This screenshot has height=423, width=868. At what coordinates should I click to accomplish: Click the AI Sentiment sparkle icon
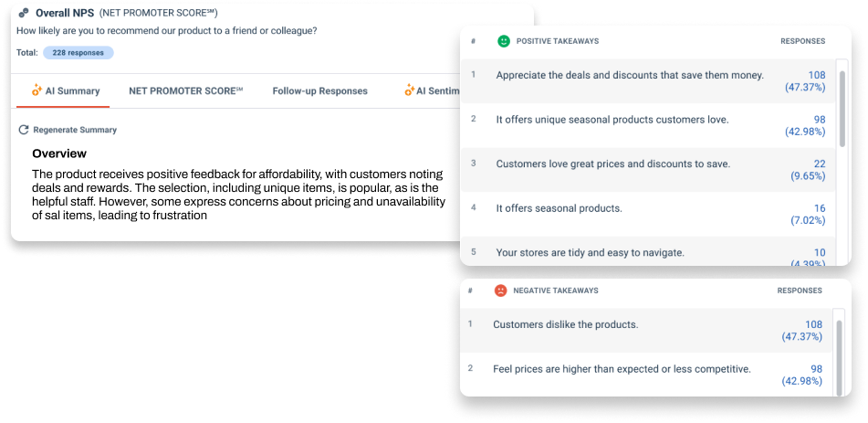click(x=408, y=90)
